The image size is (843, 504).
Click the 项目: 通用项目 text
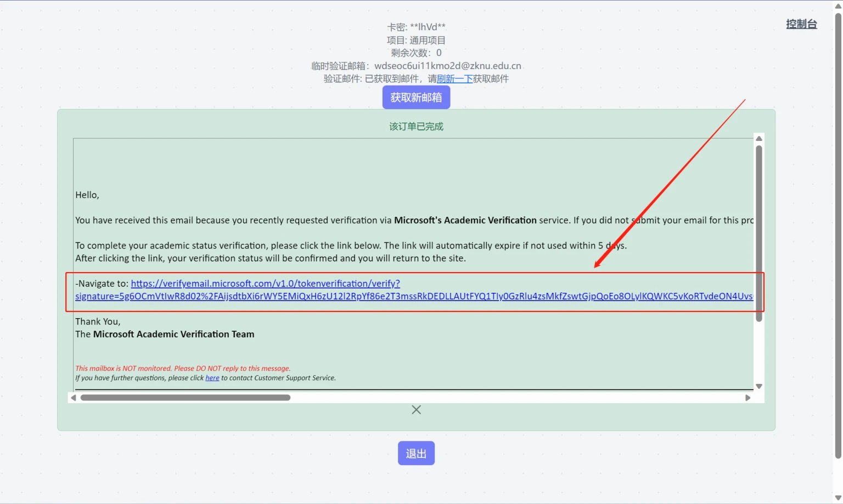click(x=416, y=40)
